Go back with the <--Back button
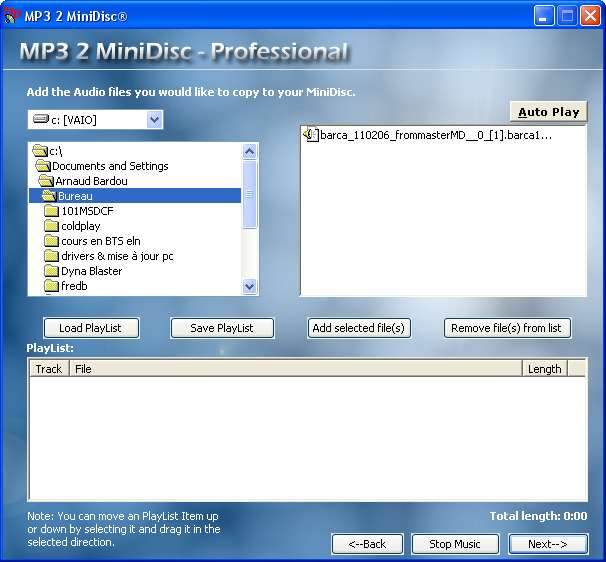The width and height of the screenshot is (606, 562). (x=368, y=544)
